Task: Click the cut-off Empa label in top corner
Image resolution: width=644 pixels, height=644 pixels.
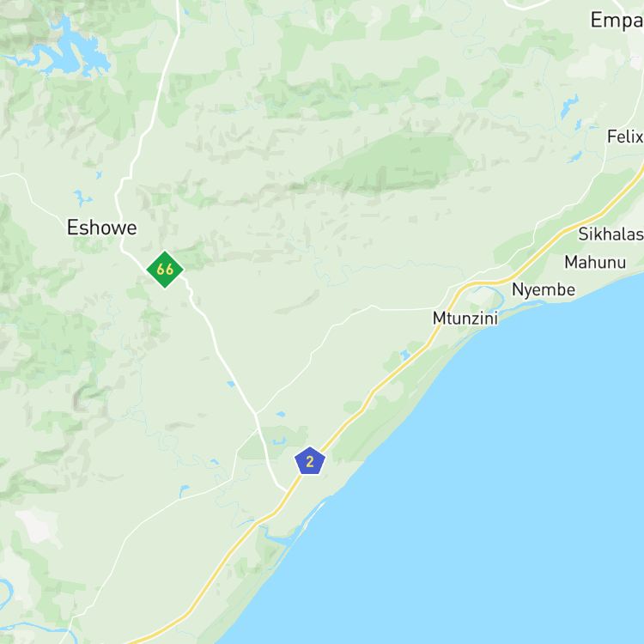Action: click(617, 21)
